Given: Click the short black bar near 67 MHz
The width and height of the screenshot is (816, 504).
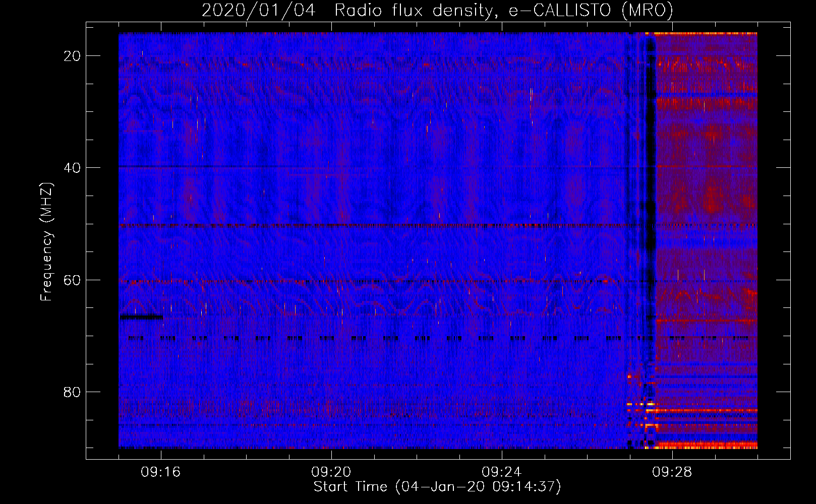Looking at the screenshot, I should coord(141,317).
